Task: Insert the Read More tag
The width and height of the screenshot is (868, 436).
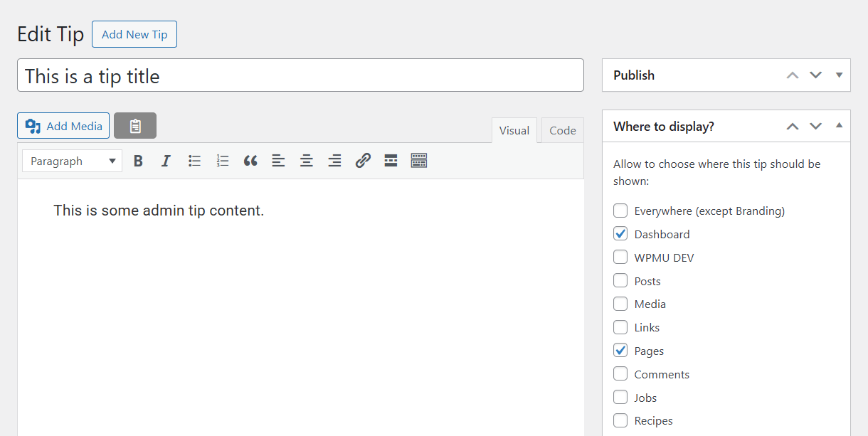Action: point(391,160)
